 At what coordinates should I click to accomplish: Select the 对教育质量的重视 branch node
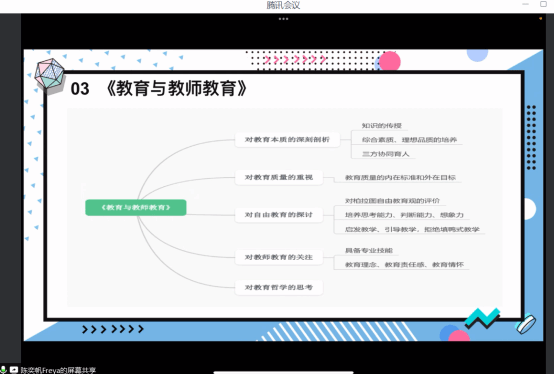[x=279, y=177]
